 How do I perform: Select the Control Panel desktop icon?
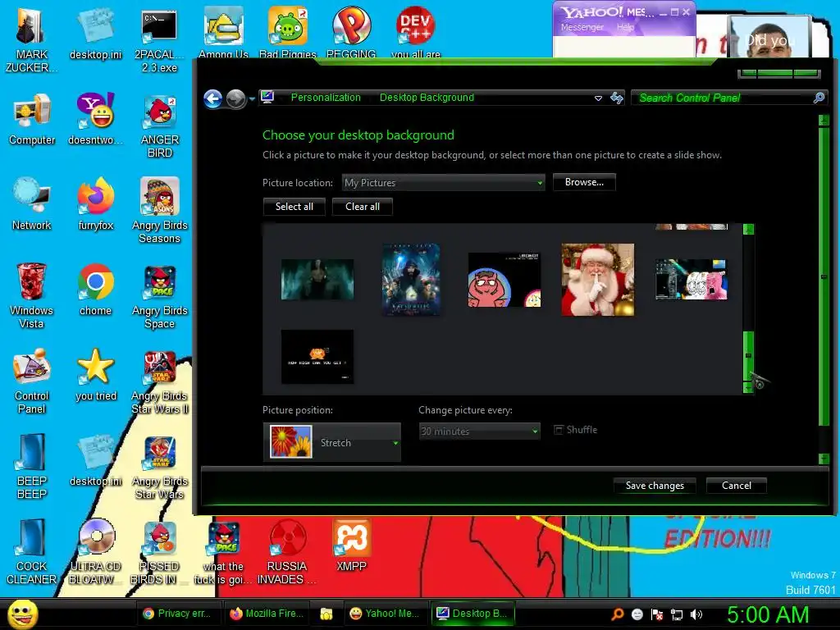click(x=32, y=381)
